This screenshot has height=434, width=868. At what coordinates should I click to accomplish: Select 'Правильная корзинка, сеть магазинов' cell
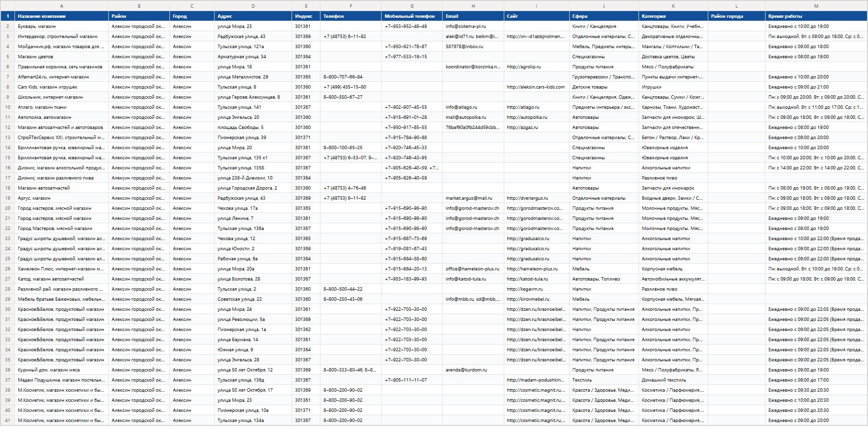click(x=62, y=67)
